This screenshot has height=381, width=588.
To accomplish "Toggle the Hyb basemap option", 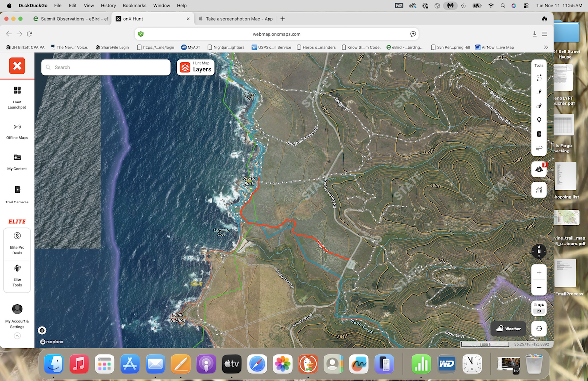I will coord(539,305).
